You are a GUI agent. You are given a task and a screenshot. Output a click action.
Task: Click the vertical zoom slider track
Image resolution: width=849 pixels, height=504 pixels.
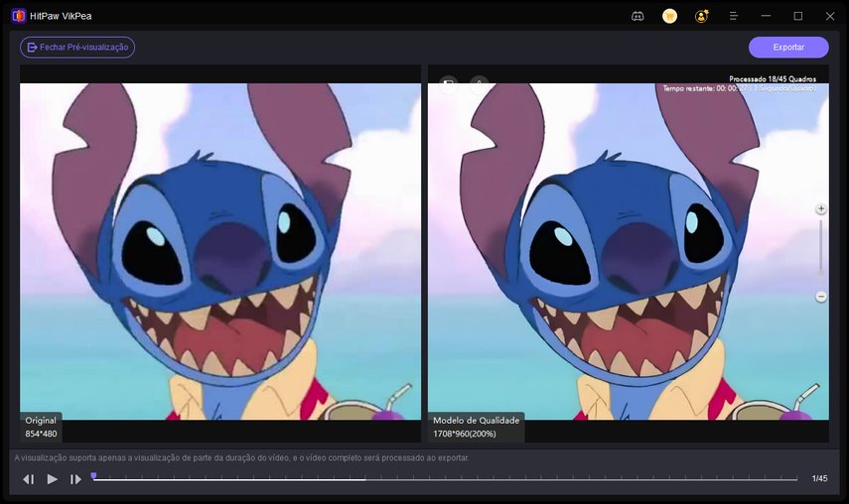[821, 253]
